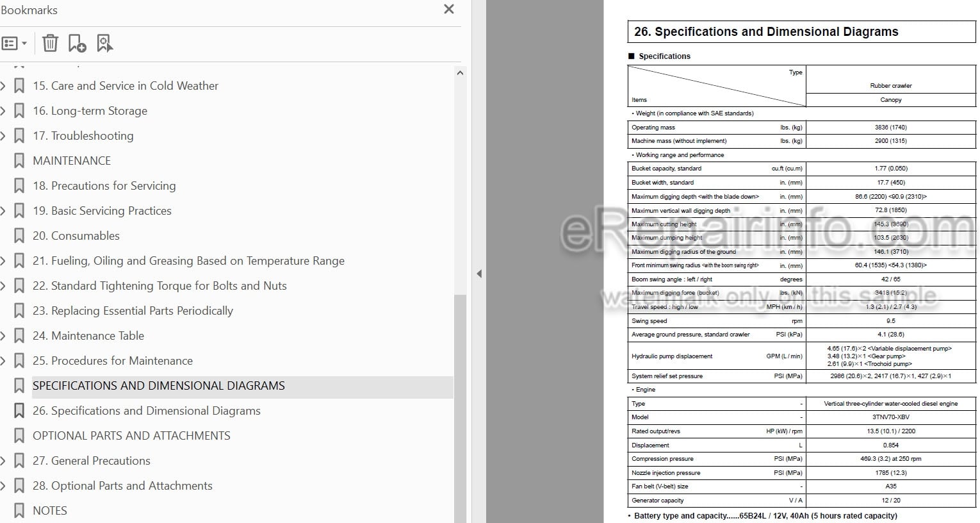Go to 21. Fueling, Oiling and Greasing bookmark

[188, 261]
